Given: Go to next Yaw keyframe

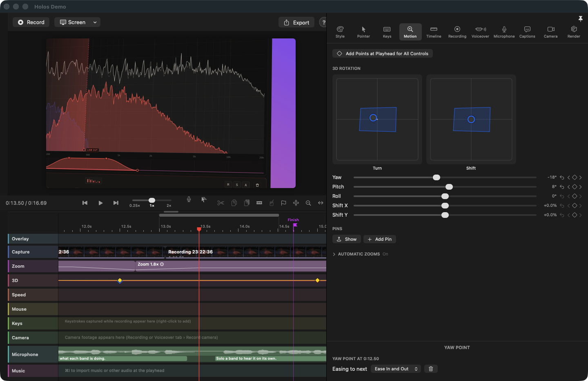Looking at the screenshot, I should coord(580,177).
